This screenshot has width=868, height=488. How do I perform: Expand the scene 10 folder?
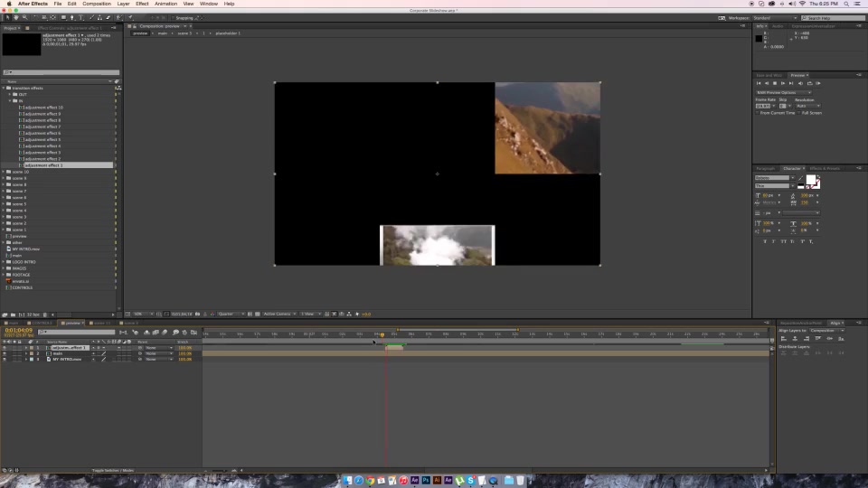point(4,172)
